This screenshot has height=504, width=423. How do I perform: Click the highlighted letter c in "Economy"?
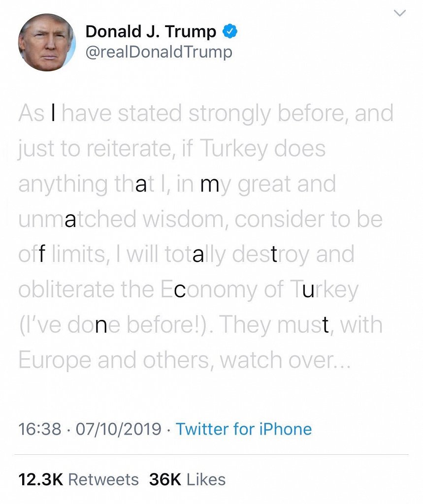[180, 291]
